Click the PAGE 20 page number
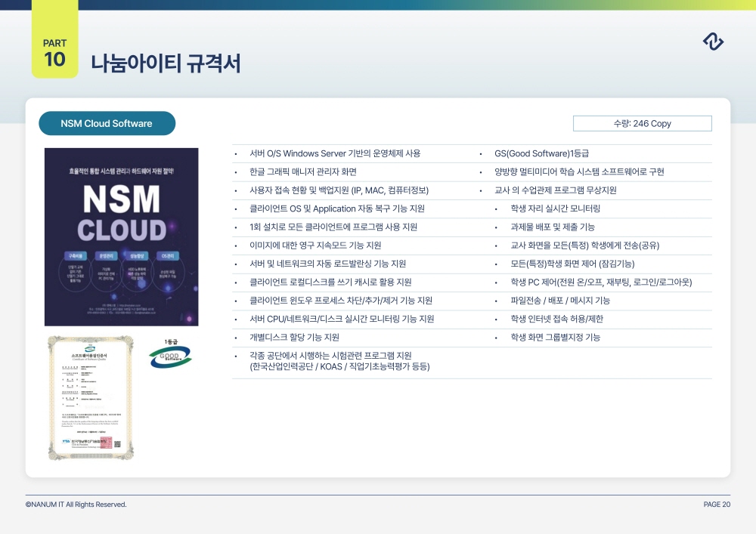The height and width of the screenshot is (534, 756). coord(716,505)
